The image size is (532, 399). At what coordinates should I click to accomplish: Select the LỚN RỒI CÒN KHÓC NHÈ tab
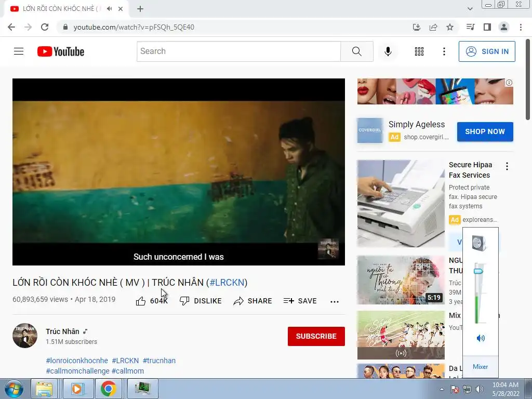coord(61,9)
